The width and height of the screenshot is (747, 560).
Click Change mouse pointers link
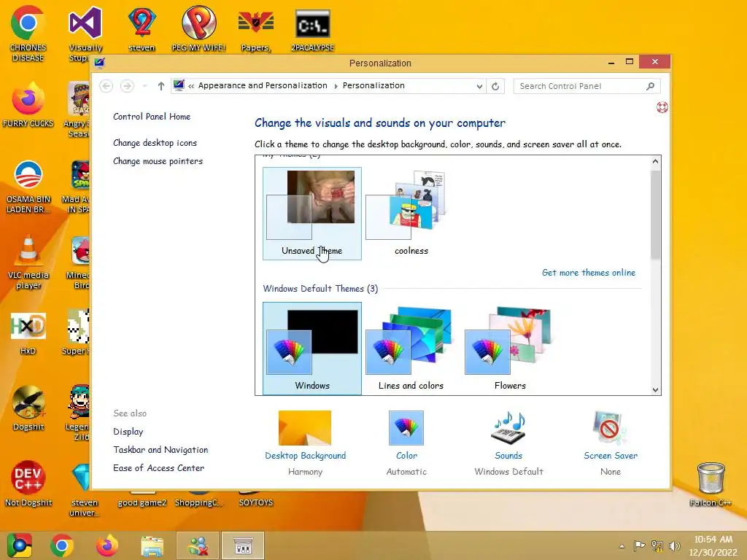pos(158,161)
